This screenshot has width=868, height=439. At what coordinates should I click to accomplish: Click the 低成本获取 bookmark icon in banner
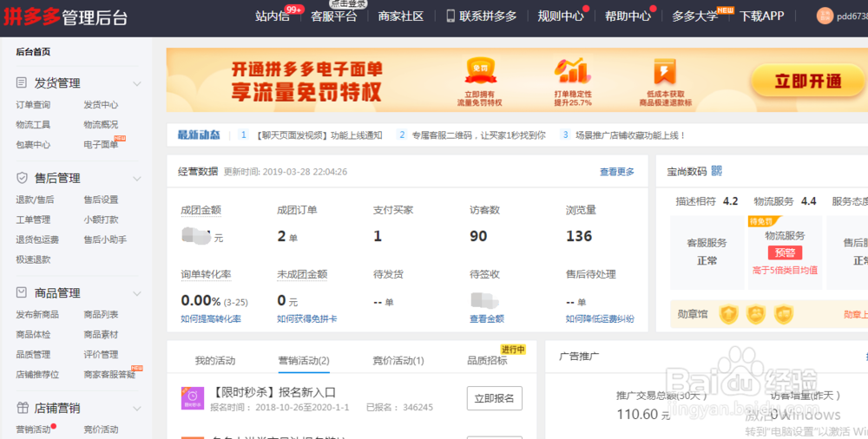665,71
